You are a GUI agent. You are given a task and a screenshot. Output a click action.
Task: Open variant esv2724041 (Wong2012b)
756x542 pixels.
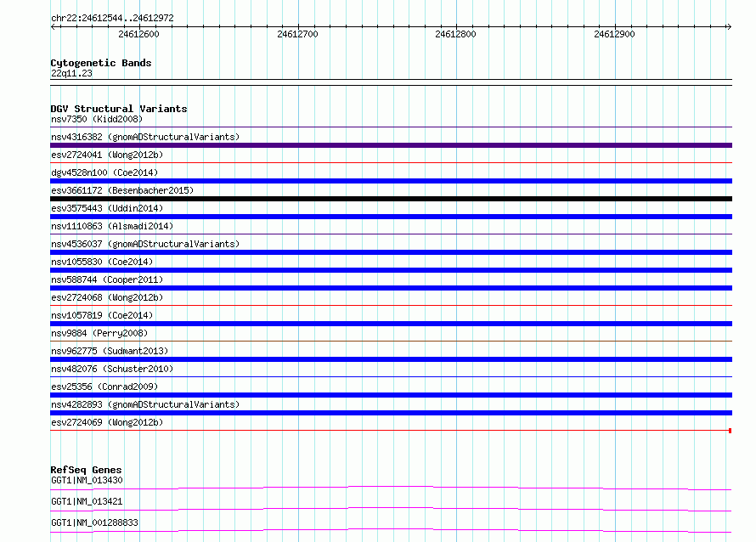click(x=107, y=155)
